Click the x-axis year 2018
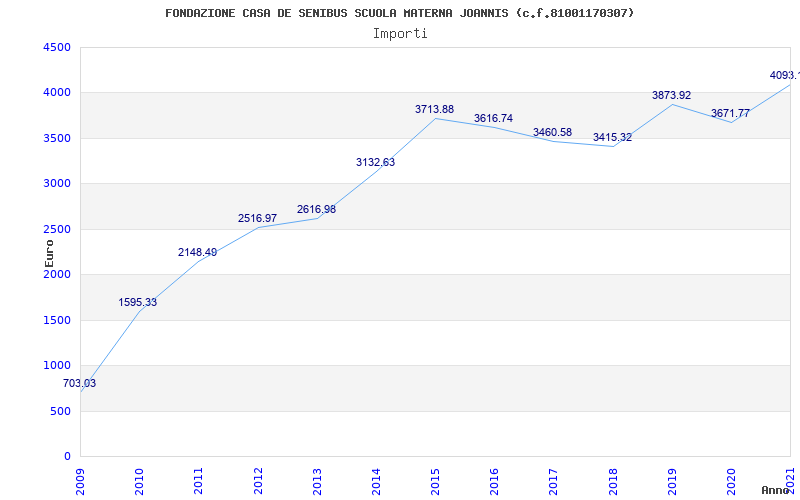This screenshot has height=500, width=800. pyautogui.click(x=613, y=482)
